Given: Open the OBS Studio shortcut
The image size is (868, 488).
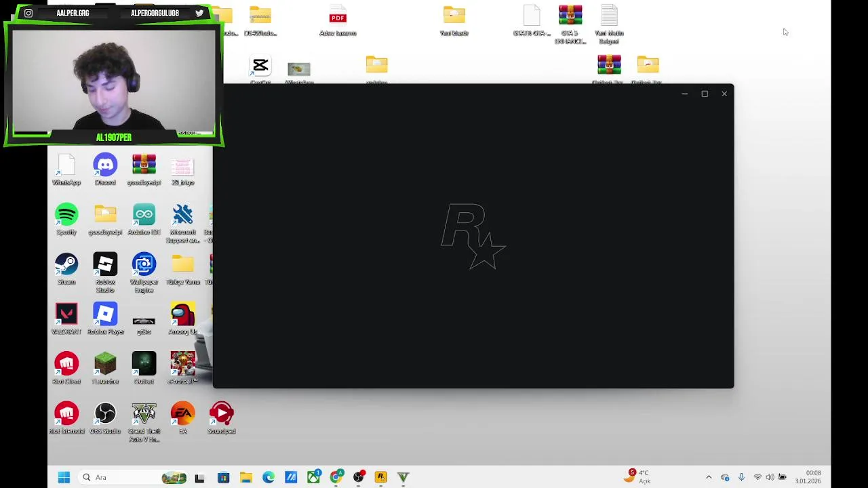Looking at the screenshot, I should (105, 417).
